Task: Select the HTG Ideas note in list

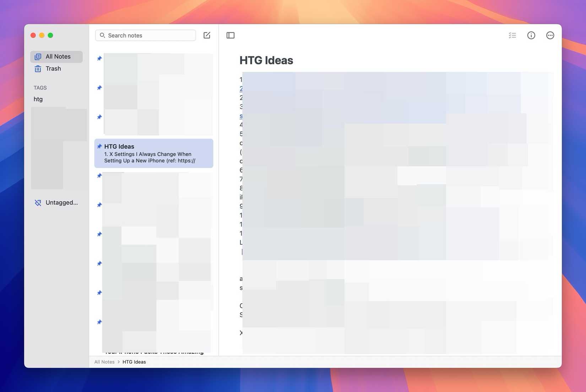Action: tap(154, 153)
